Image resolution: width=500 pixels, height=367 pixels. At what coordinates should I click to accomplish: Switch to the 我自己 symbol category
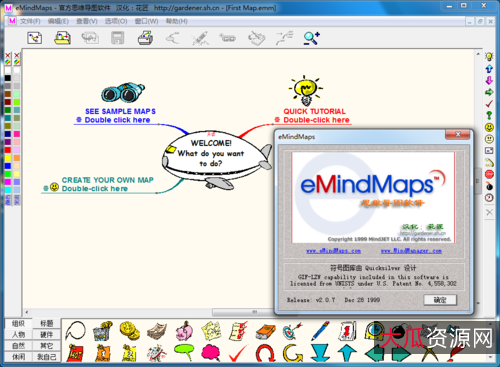tap(47, 357)
